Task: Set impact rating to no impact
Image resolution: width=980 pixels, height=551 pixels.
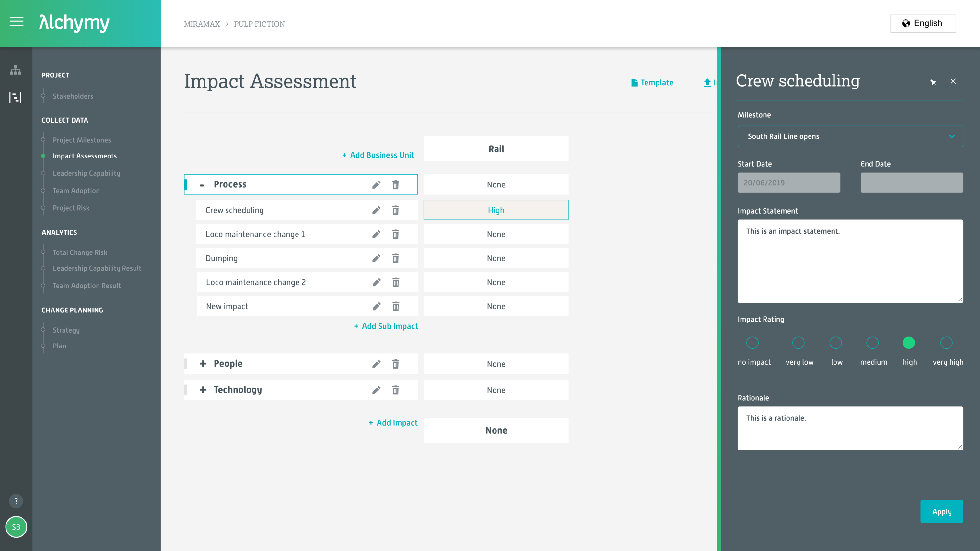Action: (x=752, y=343)
